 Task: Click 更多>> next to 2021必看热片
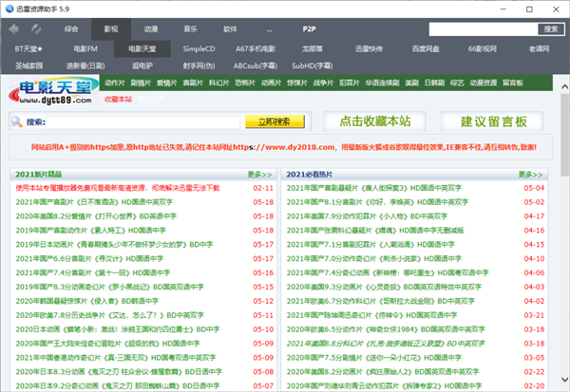click(530, 175)
